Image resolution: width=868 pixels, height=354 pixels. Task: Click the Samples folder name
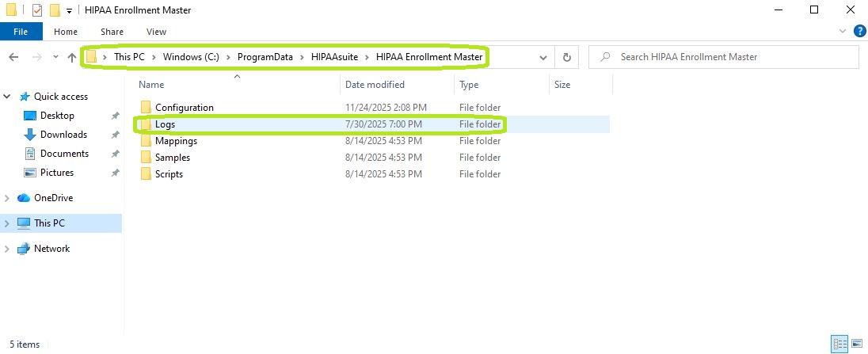(x=172, y=158)
